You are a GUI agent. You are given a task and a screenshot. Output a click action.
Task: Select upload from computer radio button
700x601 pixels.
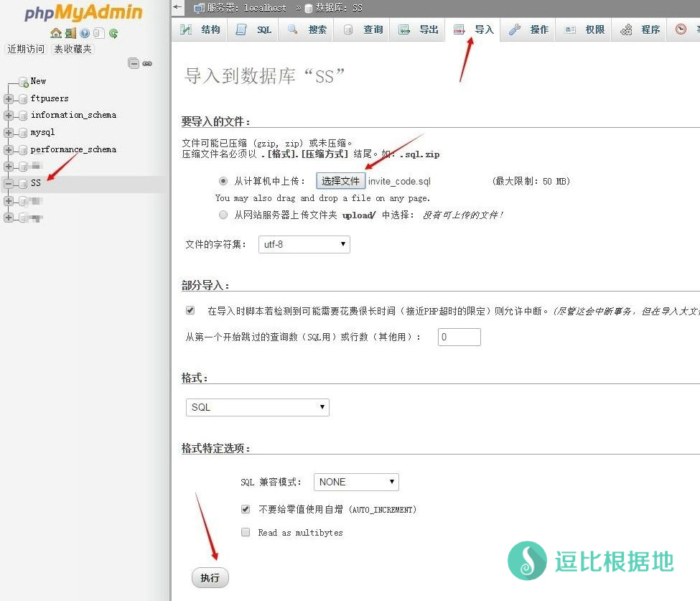point(223,181)
